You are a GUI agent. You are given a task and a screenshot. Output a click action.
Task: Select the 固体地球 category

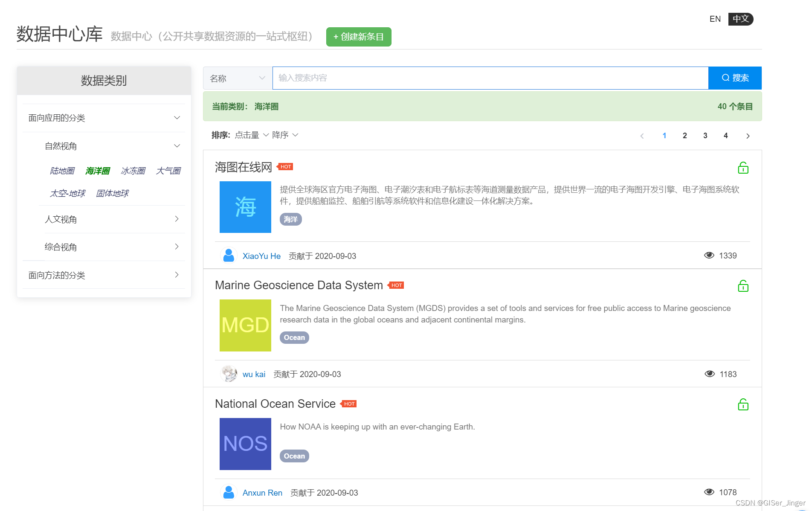tap(112, 194)
